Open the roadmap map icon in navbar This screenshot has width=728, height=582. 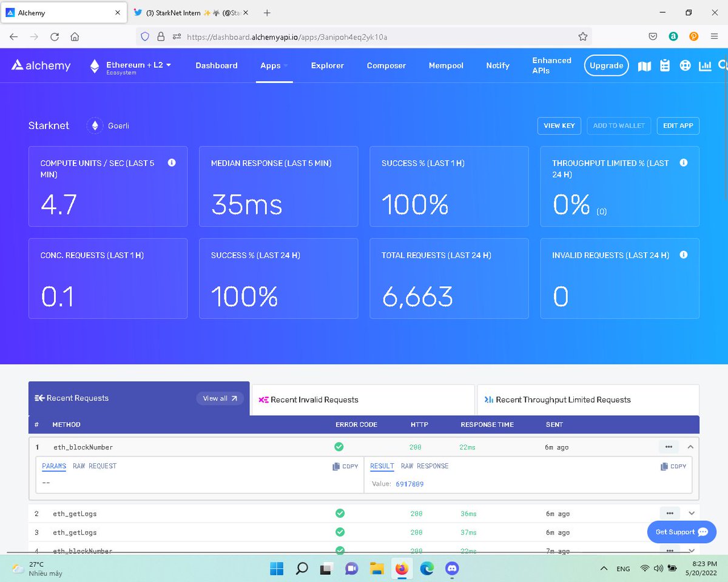644,65
